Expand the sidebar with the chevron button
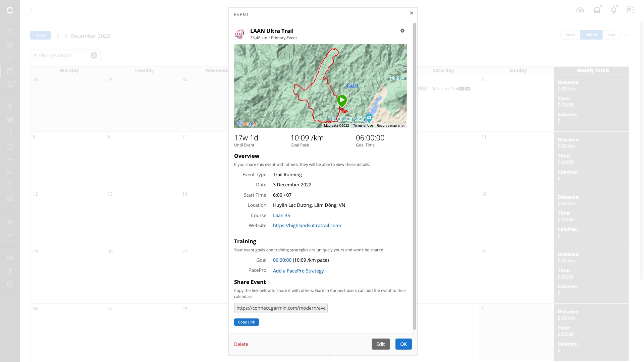644x362 pixels. pos(31,10)
